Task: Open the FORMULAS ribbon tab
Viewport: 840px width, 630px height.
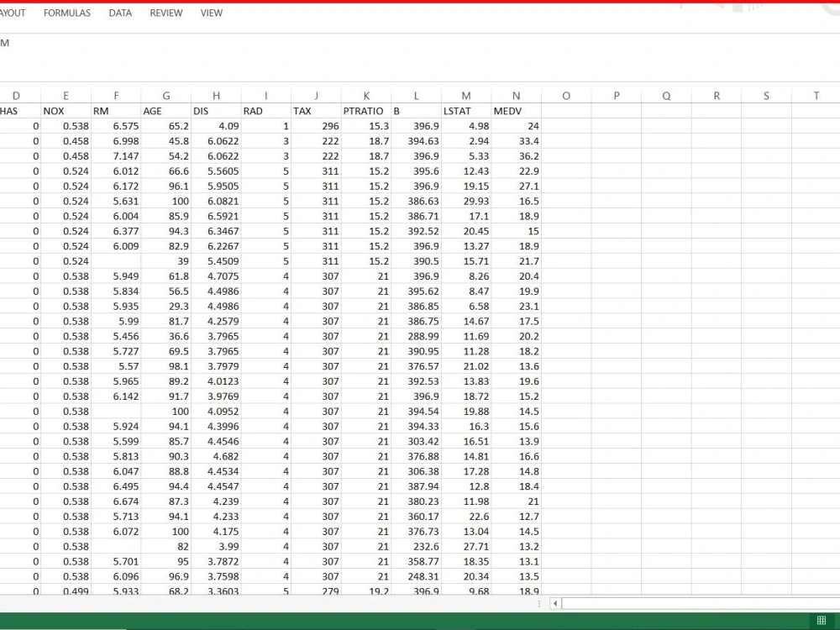Action: (x=67, y=13)
